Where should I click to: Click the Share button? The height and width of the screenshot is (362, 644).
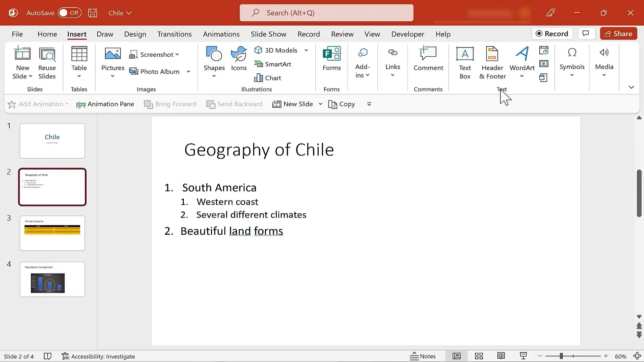[618, 34]
